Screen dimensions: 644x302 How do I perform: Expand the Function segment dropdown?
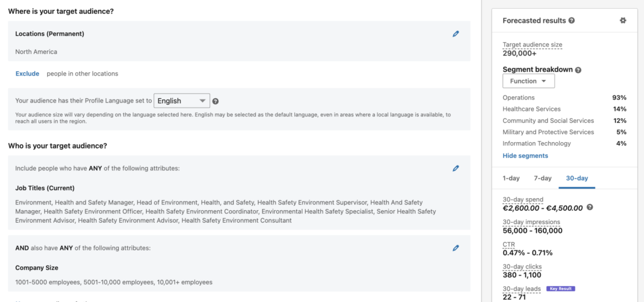[528, 81]
